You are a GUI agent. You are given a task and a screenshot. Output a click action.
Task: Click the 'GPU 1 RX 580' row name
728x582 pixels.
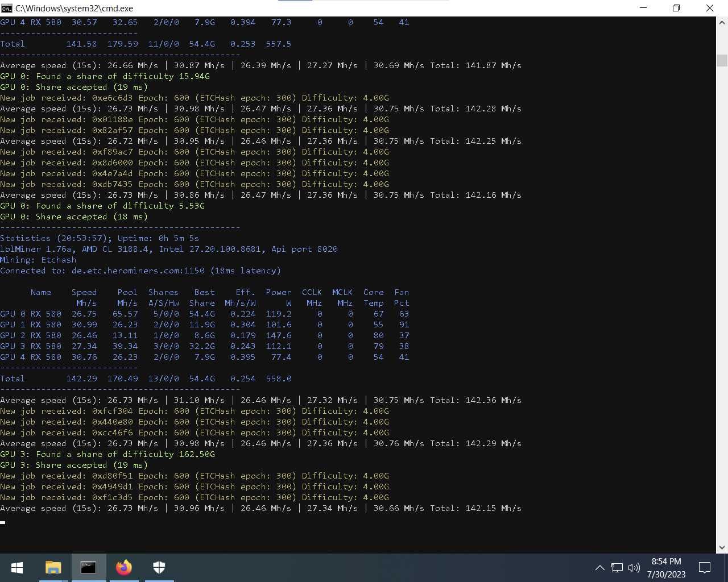tap(31, 325)
